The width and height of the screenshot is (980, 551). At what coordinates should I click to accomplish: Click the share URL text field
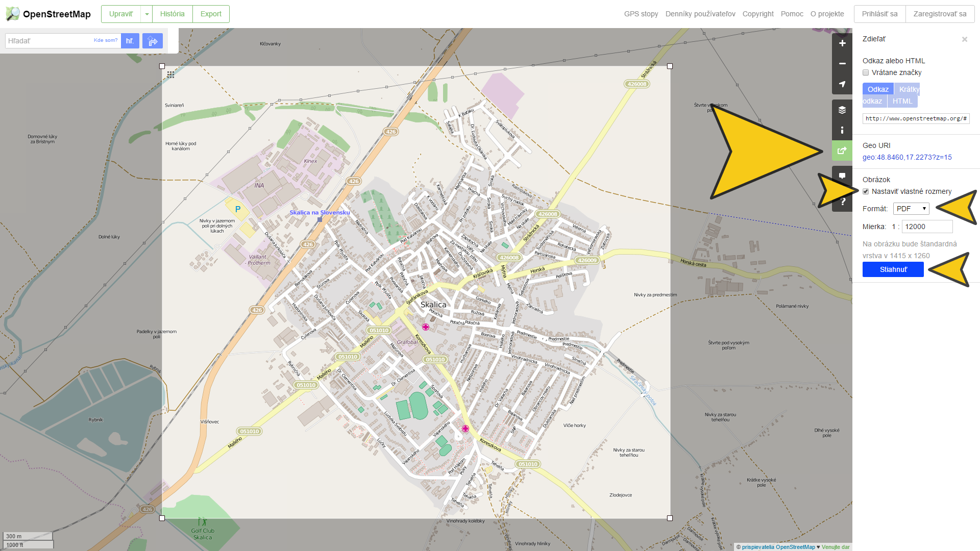(x=916, y=118)
